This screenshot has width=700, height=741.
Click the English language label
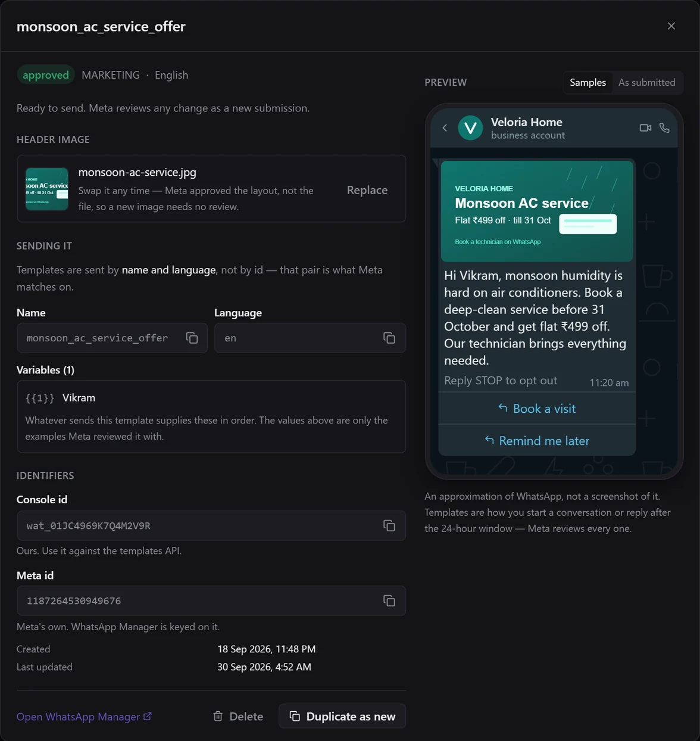click(x=171, y=75)
